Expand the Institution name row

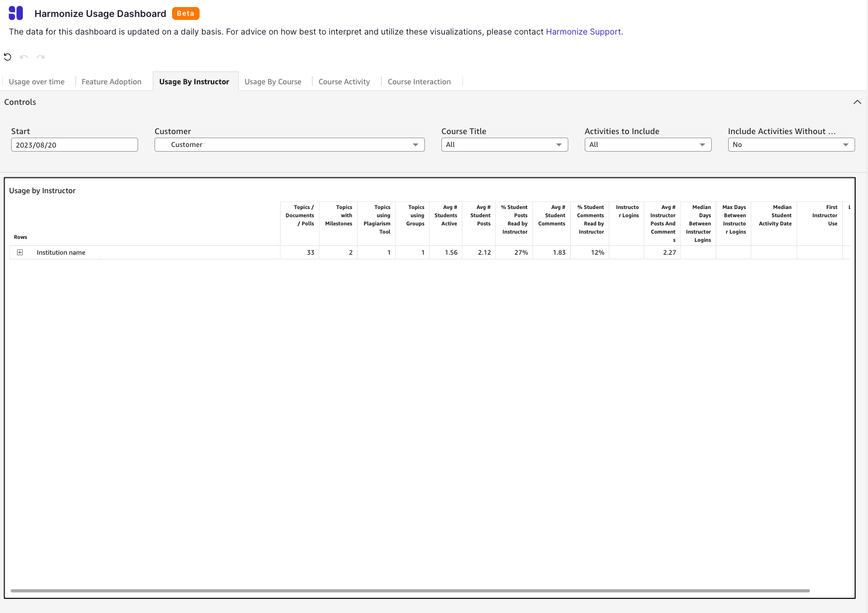coord(20,252)
